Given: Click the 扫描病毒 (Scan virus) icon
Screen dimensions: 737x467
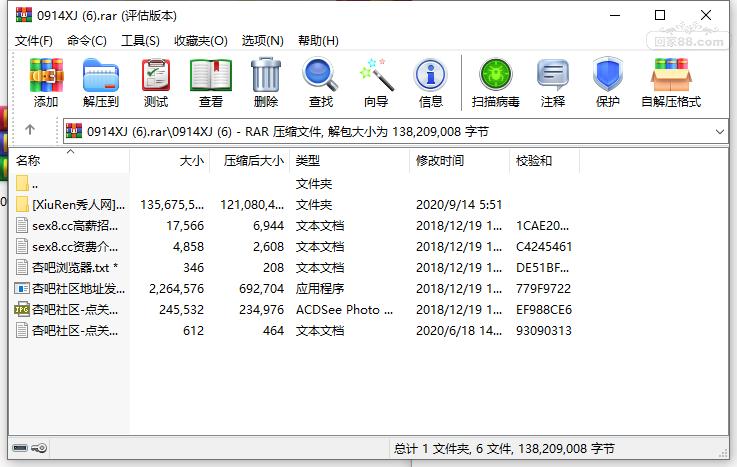Looking at the screenshot, I should (x=495, y=75).
